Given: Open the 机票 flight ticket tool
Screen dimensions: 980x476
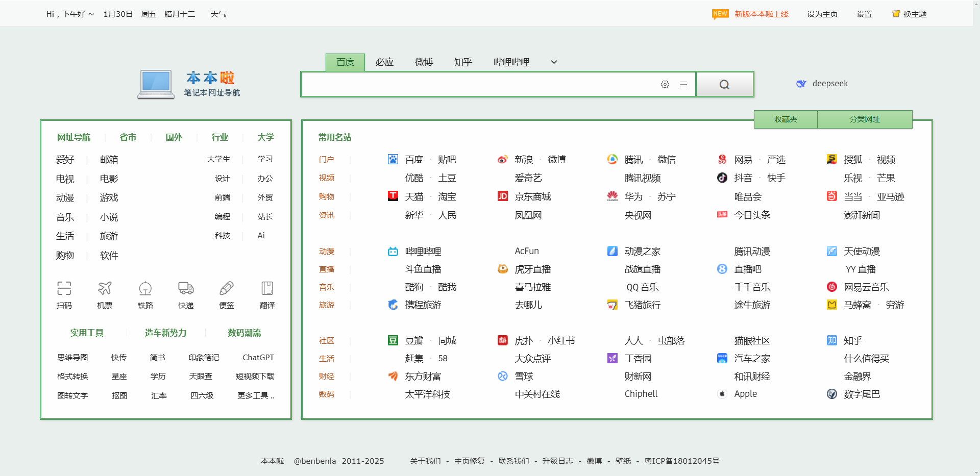Looking at the screenshot, I should (x=105, y=294).
